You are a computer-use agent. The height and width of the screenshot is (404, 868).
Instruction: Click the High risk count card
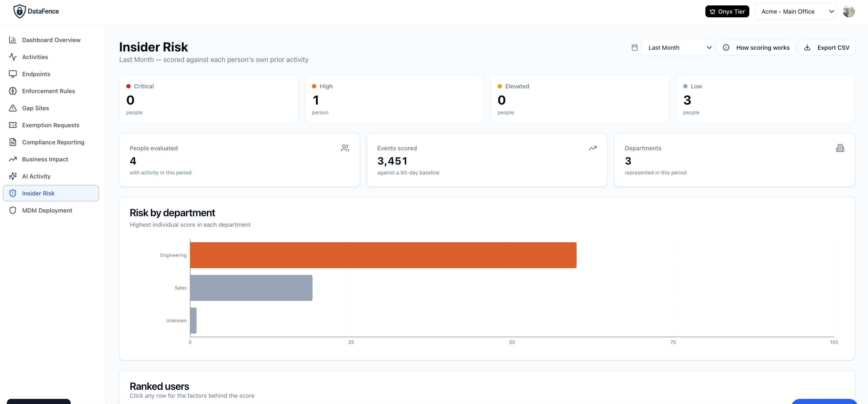point(394,99)
